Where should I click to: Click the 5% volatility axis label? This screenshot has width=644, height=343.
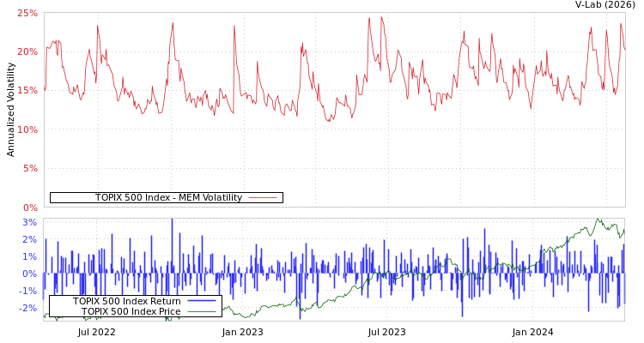tap(29, 168)
